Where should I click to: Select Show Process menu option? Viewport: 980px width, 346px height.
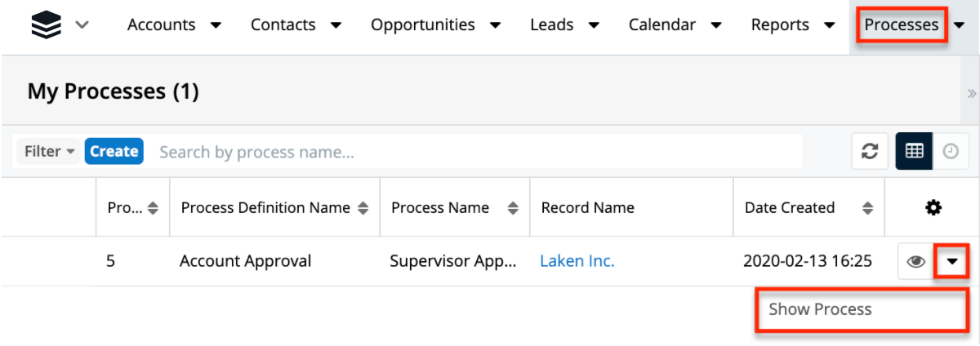point(820,310)
